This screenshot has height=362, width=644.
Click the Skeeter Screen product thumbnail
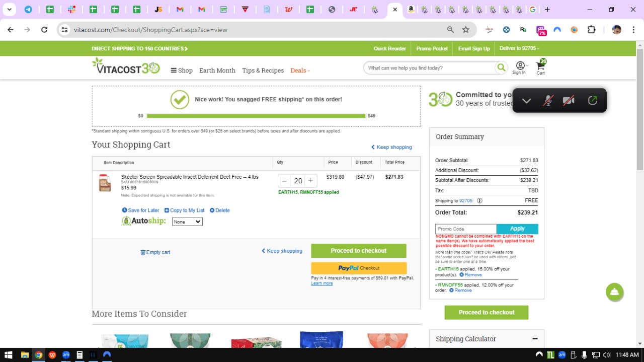[105, 183]
